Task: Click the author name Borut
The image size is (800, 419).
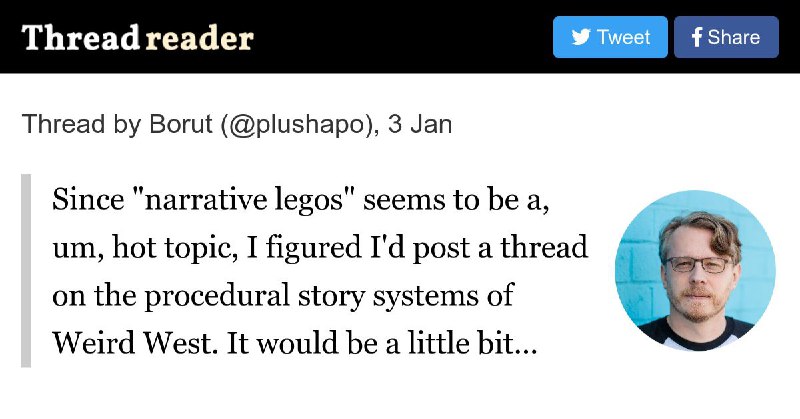Action: pos(180,124)
